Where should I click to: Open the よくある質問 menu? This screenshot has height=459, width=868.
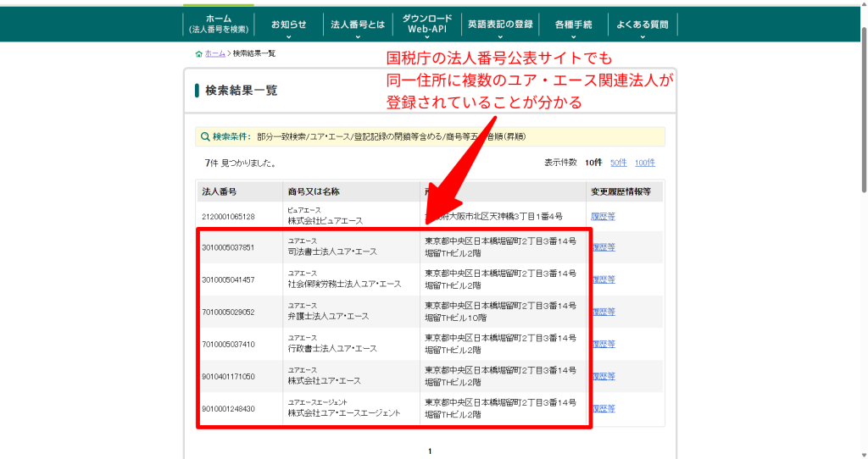click(x=643, y=25)
